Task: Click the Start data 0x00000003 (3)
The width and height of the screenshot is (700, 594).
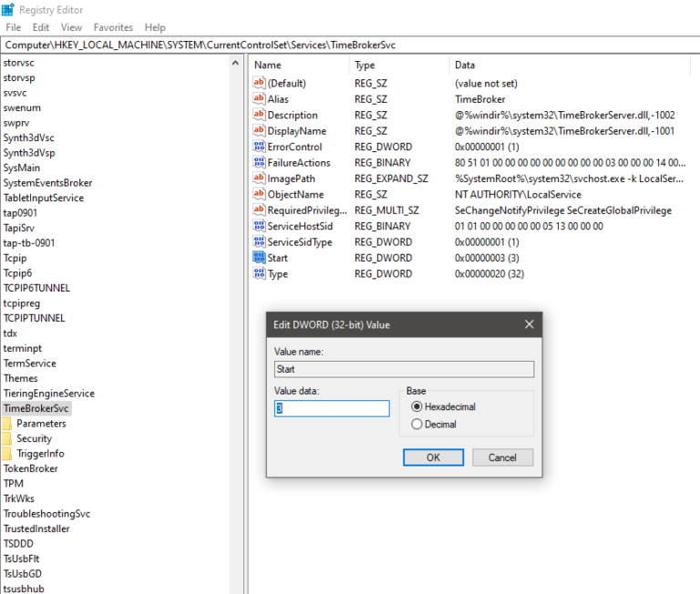Action: click(487, 258)
